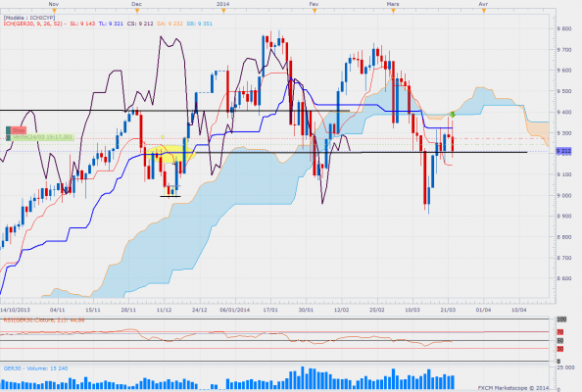
Task: Click the Modèle ICHICYP template label
Action: pos(29,18)
